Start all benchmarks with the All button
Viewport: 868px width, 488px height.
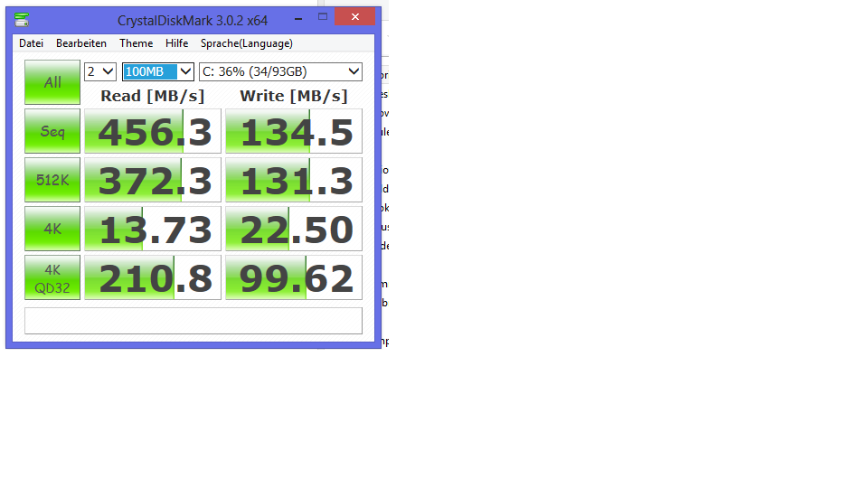(x=52, y=82)
